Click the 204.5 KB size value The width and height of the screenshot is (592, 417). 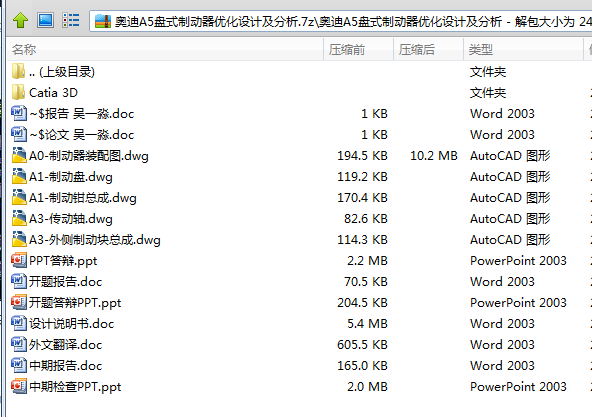(362, 303)
